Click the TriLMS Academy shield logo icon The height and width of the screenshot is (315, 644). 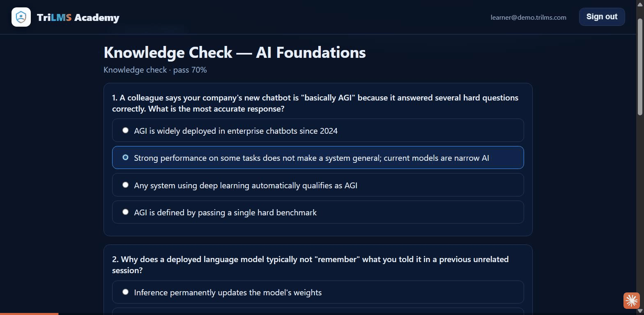point(21,17)
